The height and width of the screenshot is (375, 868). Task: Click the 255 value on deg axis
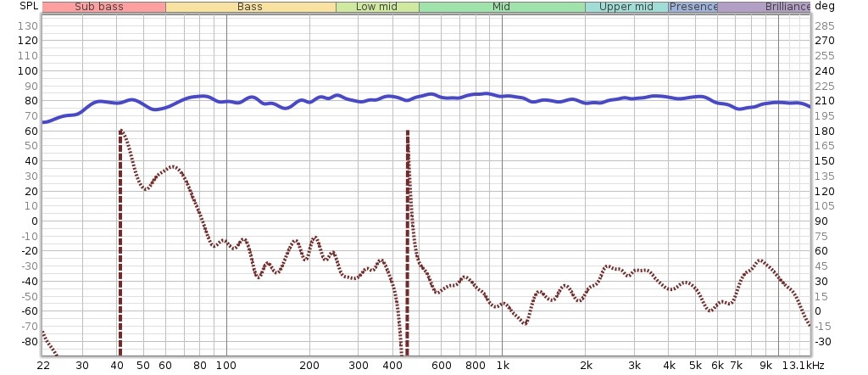823,56
